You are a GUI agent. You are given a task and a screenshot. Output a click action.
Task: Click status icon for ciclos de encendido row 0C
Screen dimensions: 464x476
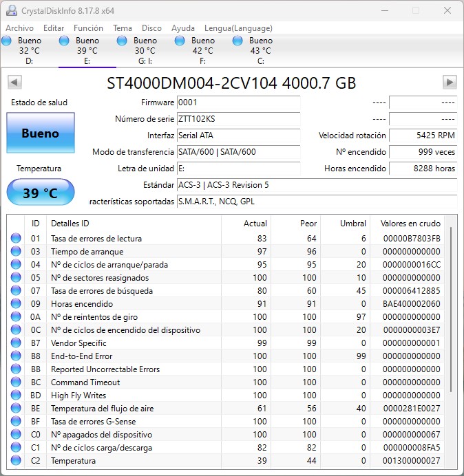coord(16,329)
